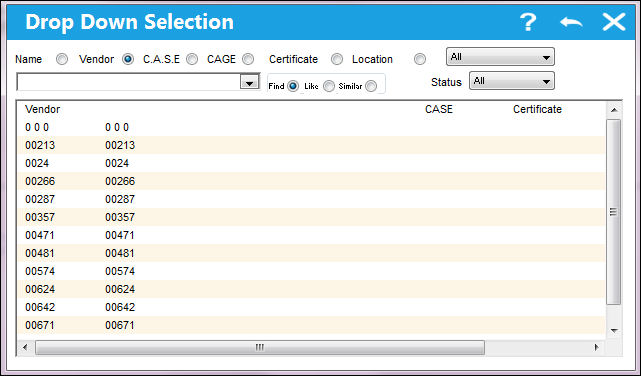This screenshot has width=641, height=376.
Task: Click into the search input field
Action: pyautogui.click(x=129, y=82)
